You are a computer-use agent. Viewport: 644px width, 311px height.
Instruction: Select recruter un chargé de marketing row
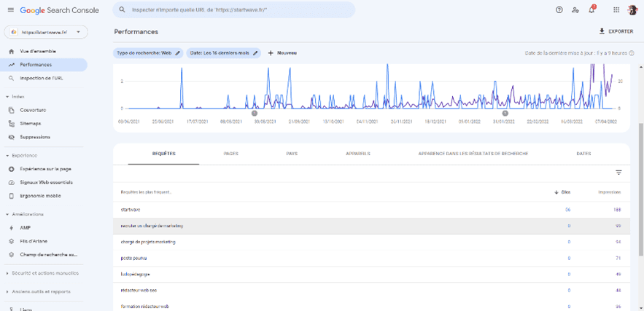point(371,226)
